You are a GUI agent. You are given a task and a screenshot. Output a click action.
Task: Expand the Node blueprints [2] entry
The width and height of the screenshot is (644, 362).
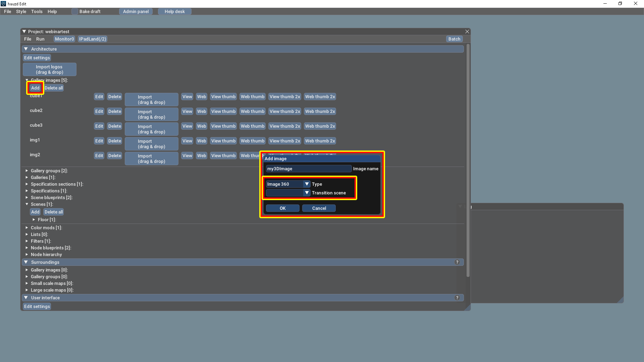[x=27, y=248]
